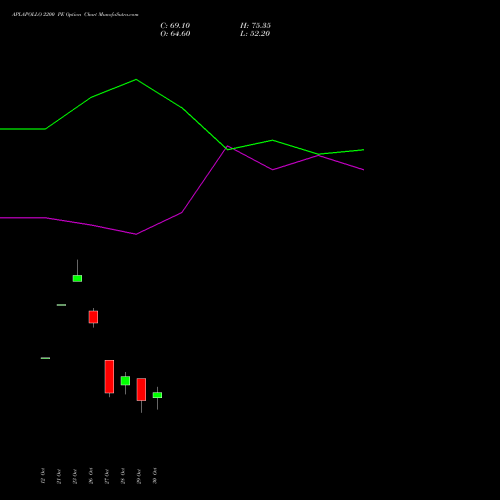
Task: Click the 22 Oct date label
Action: click(x=75, y=476)
